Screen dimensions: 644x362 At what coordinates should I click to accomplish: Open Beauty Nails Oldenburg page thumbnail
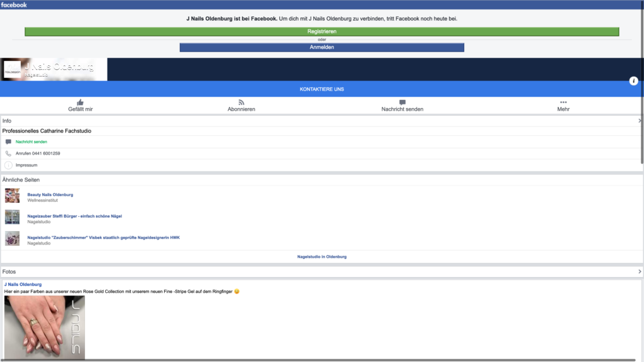pos(13,196)
